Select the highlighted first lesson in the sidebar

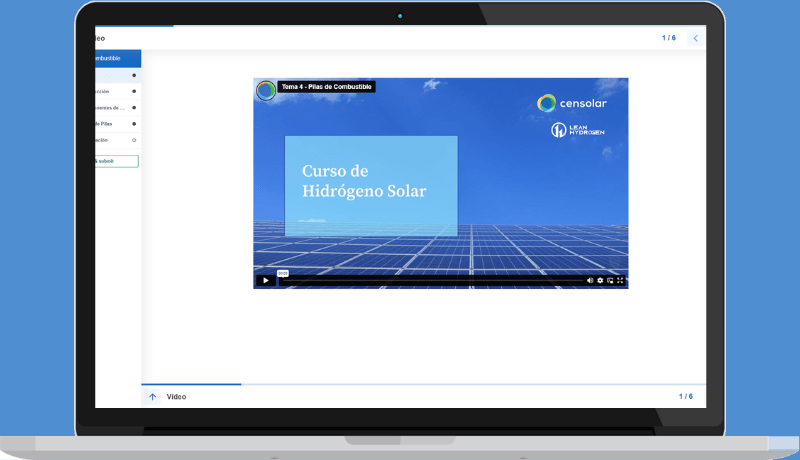[x=118, y=75]
